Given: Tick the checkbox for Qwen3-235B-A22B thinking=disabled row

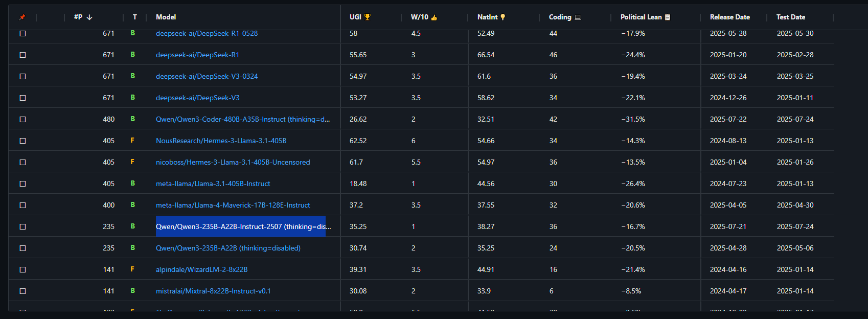Looking at the screenshot, I should pyautogui.click(x=22, y=248).
